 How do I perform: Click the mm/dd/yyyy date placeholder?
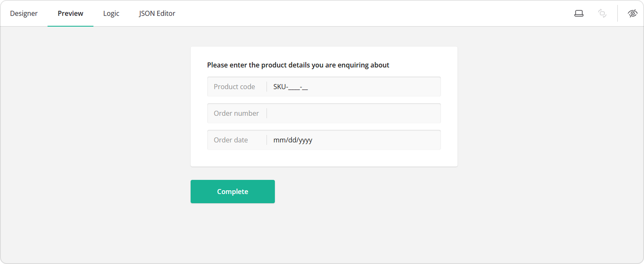292,139
